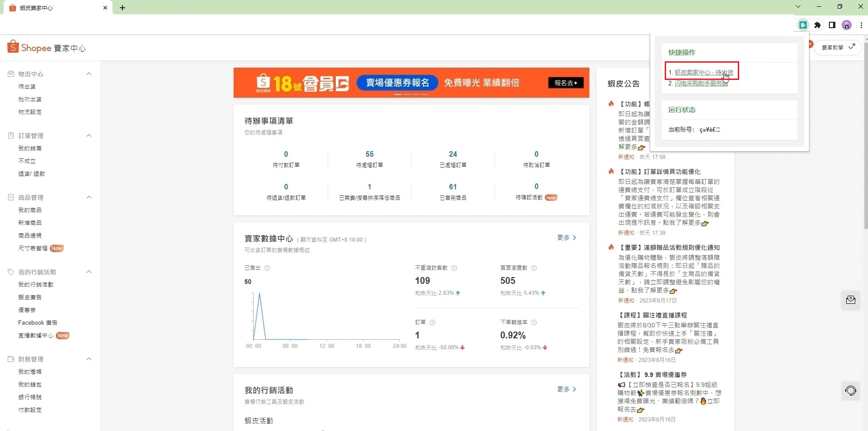Open the 9.9 賣場優惠券 announcement
868x431 pixels.
pyautogui.click(x=652, y=375)
